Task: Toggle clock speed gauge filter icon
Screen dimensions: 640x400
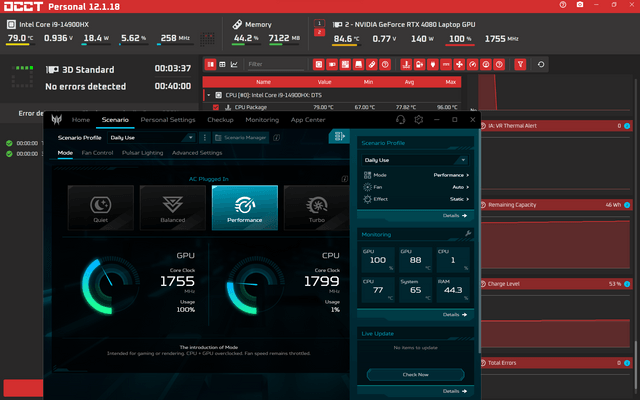Action: click(x=473, y=64)
